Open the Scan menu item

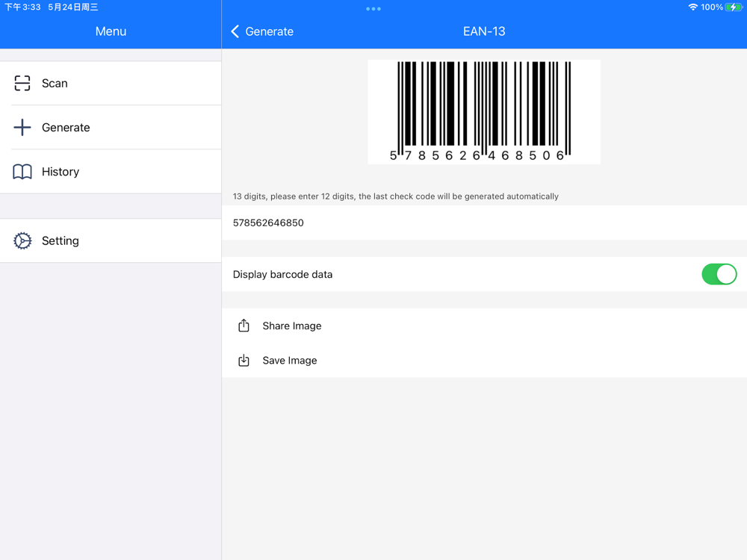[x=111, y=83]
